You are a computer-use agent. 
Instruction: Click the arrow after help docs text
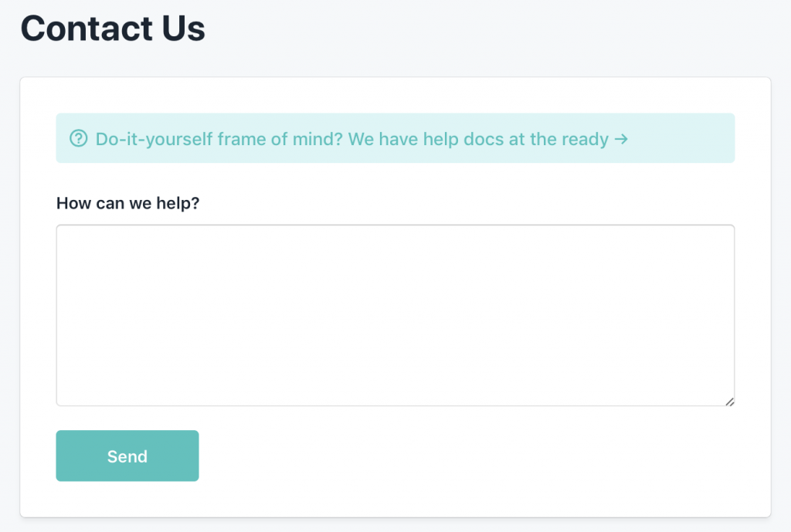[620, 139]
